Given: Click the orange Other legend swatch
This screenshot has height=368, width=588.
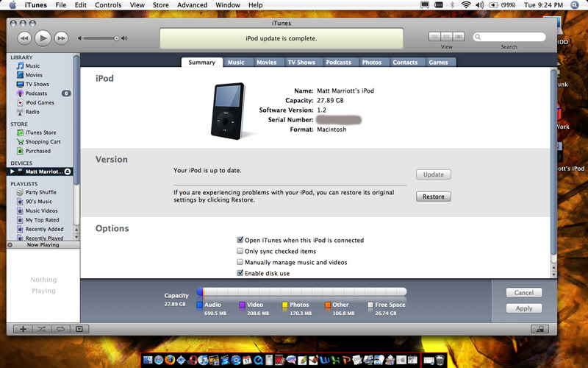Looking at the screenshot, I should coord(328,305).
